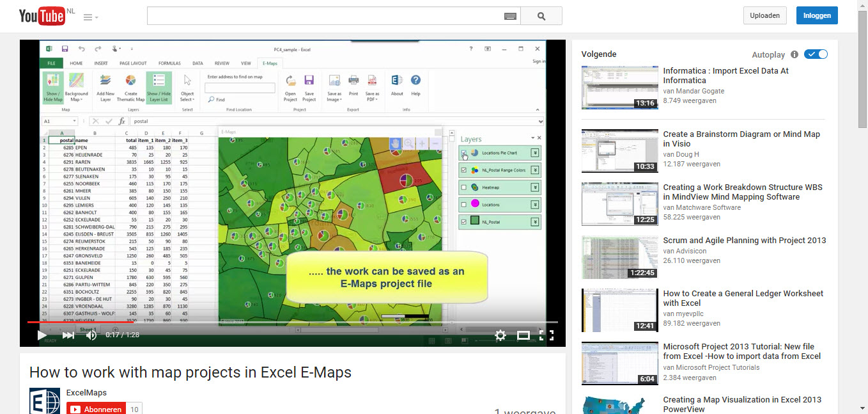Click the blue Inloggen button
This screenshot has width=868, height=414.
[817, 16]
